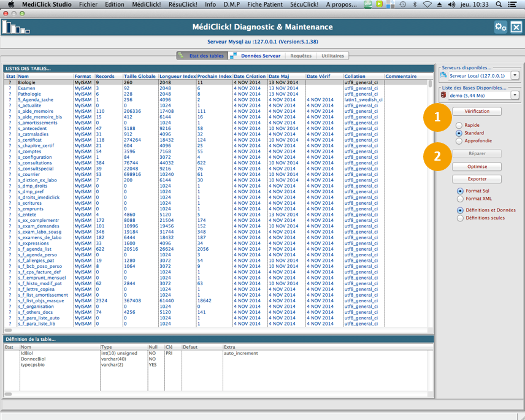The width and height of the screenshot is (525, 420).
Task: Open the gears settings icon in header
Action: (500, 27)
